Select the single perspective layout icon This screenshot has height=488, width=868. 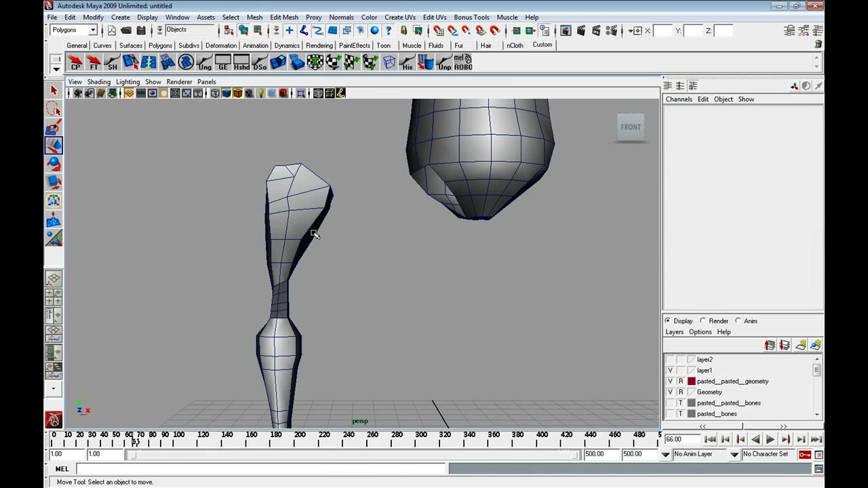click(x=54, y=279)
